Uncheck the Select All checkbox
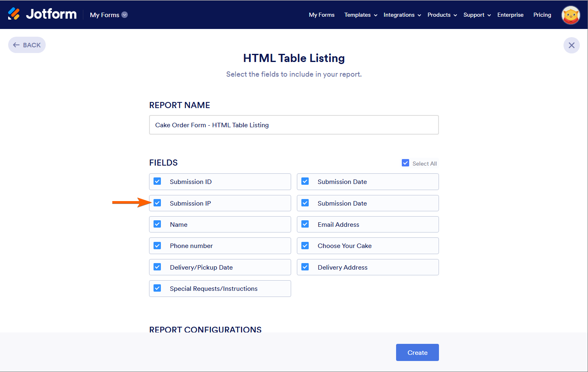Screen dimensions: 588x372 click(405, 163)
